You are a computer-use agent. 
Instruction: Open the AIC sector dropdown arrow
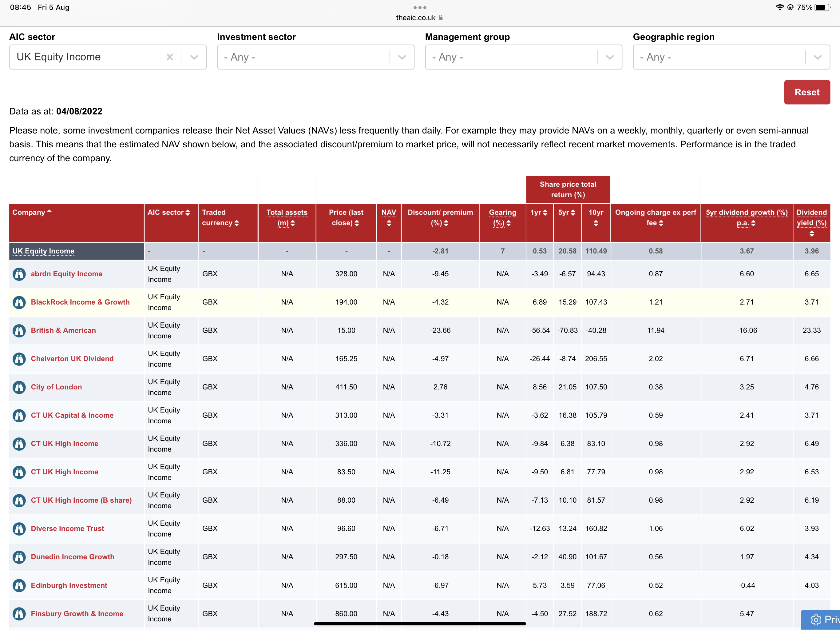coord(194,57)
